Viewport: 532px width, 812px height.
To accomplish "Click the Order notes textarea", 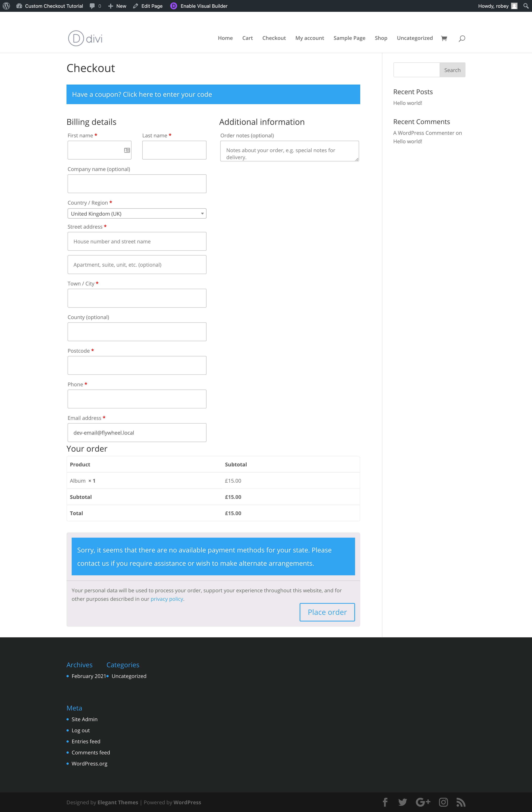I will (x=289, y=151).
